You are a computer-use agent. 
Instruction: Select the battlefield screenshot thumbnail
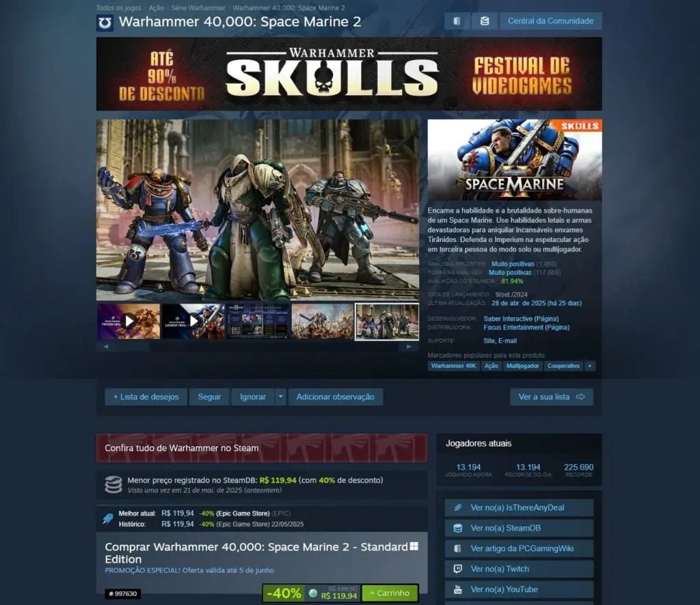[323, 321]
